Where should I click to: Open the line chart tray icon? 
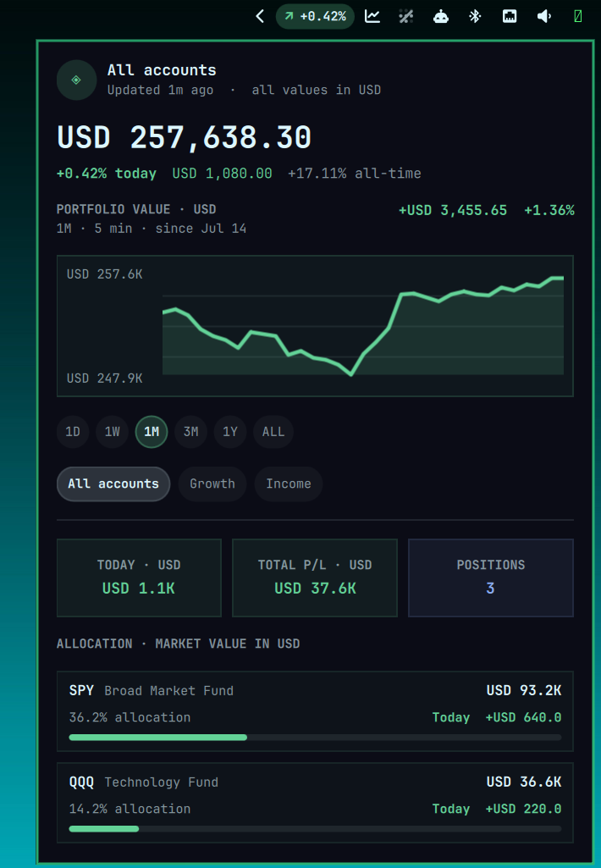tap(372, 16)
